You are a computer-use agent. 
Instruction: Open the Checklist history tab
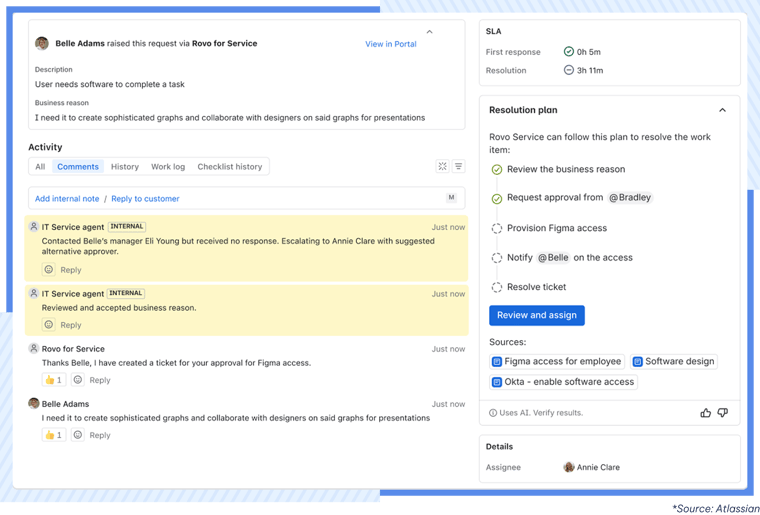click(x=230, y=167)
